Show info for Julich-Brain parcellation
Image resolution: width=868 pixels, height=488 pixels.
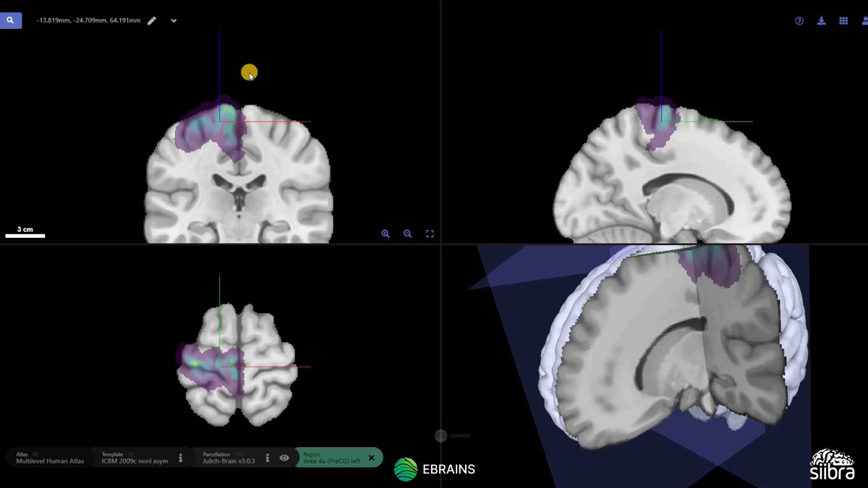tap(268, 458)
